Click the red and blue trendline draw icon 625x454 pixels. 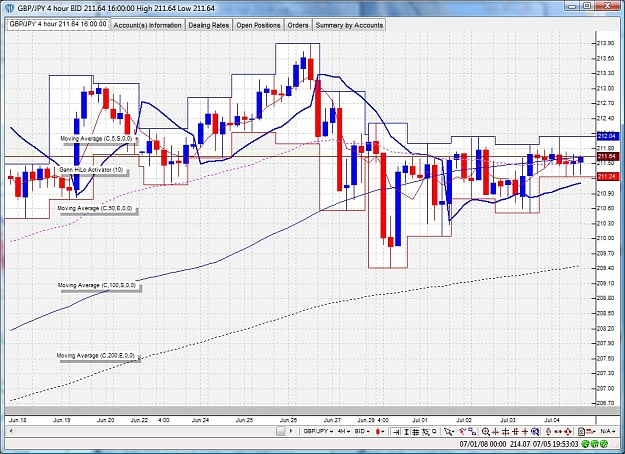pyautogui.click(x=462, y=431)
